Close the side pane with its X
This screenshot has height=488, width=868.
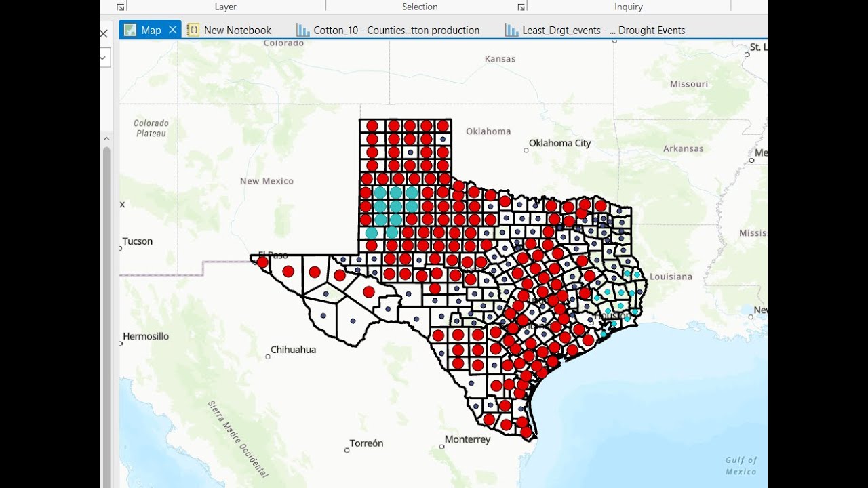click(x=104, y=33)
